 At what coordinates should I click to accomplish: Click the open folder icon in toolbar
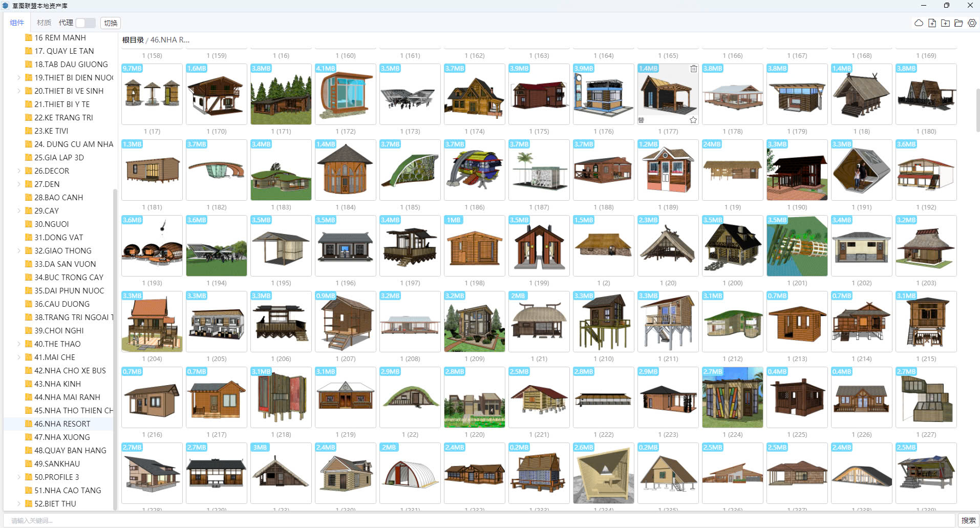coord(958,23)
